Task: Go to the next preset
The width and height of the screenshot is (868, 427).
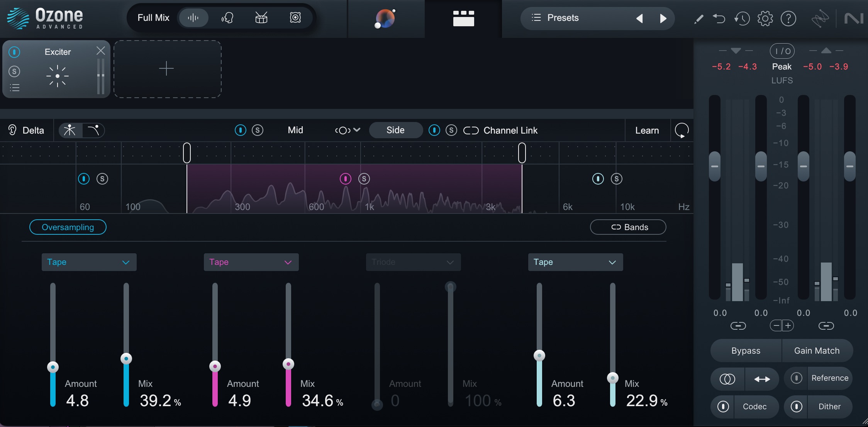Action: pos(663,18)
